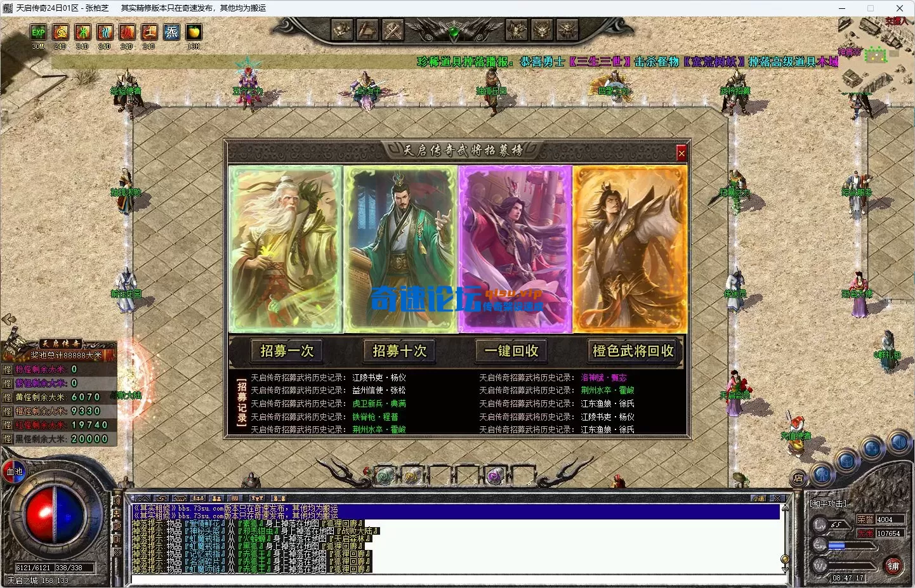The width and height of the screenshot is (915, 588).
Task: Click the red 辅 assist button
Action: (893, 566)
